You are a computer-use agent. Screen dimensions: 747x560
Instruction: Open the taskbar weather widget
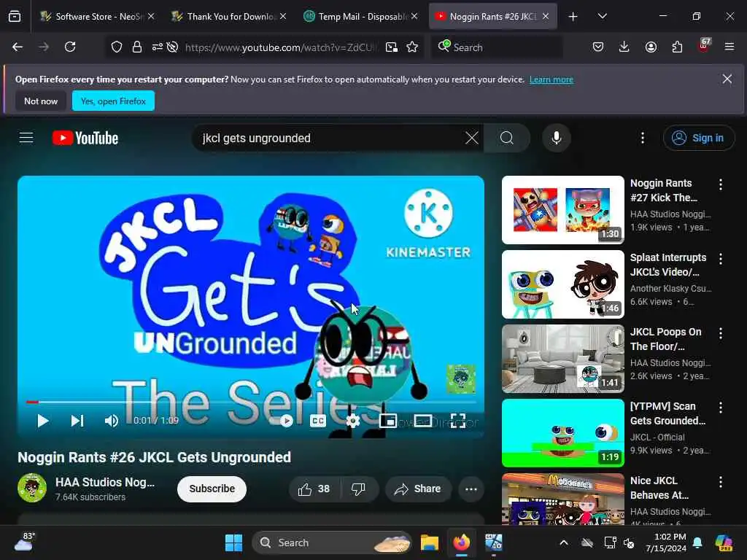[x=24, y=542]
